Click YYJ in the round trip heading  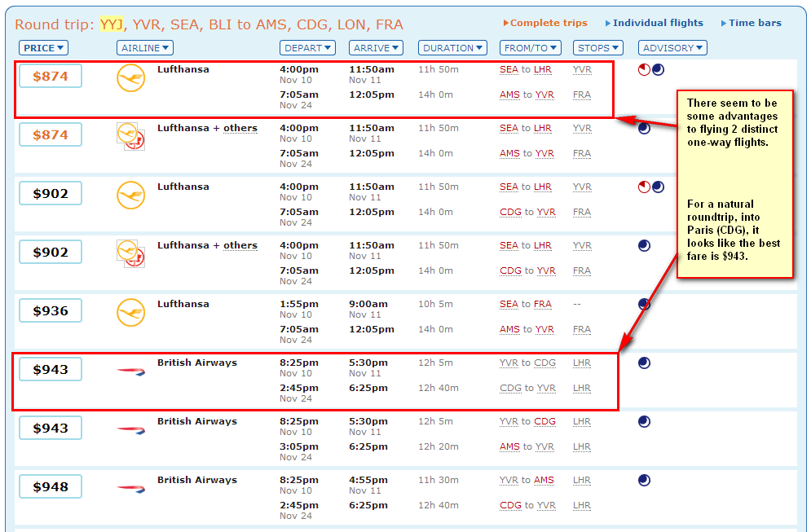(x=112, y=24)
